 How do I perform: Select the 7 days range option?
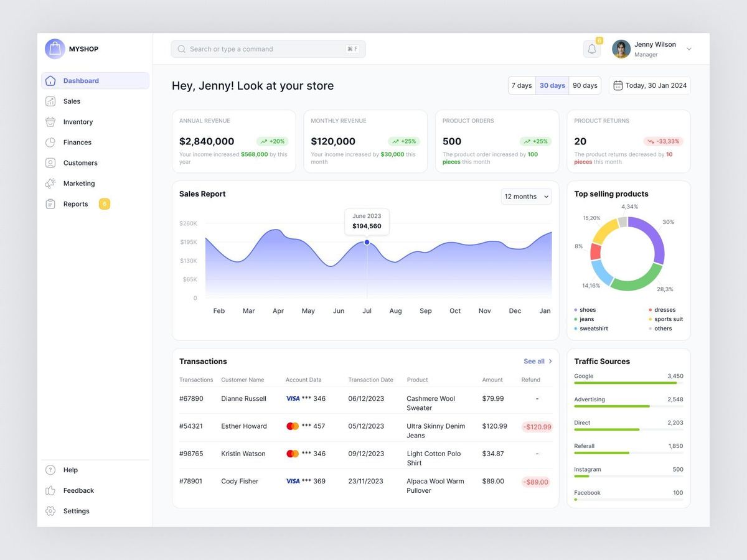pos(522,85)
